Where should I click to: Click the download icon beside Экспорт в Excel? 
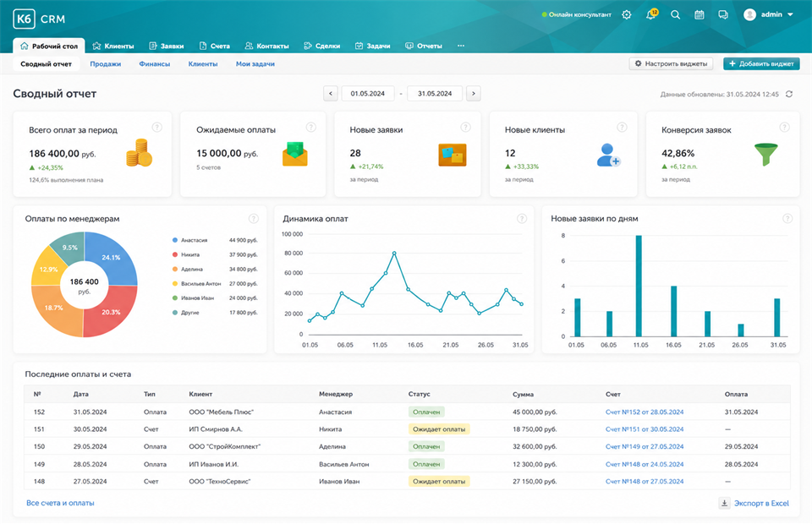click(725, 503)
